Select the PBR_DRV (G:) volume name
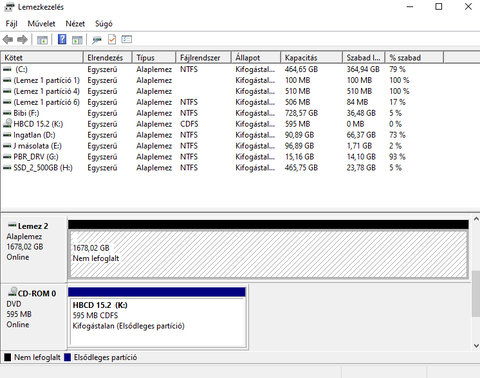The image size is (480, 378). 36,157
